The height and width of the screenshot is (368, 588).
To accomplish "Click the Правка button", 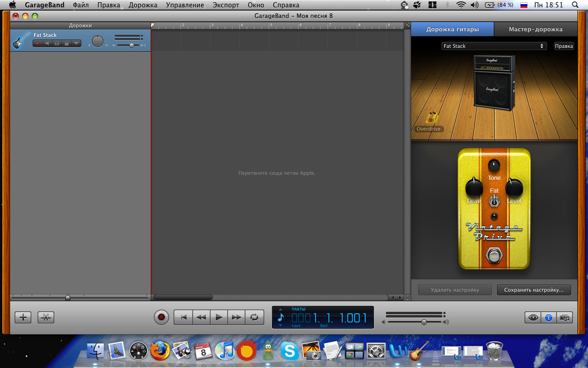I will tap(564, 46).
